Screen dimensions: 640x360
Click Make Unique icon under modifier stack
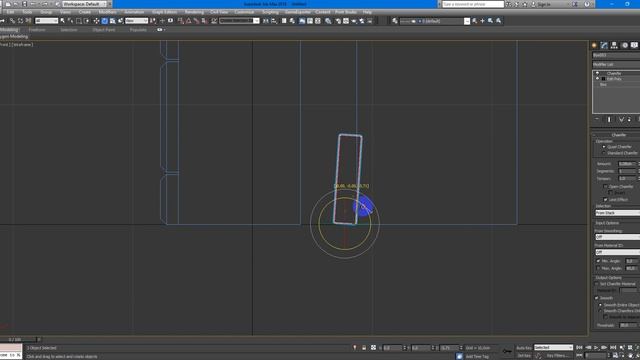tap(621, 119)
